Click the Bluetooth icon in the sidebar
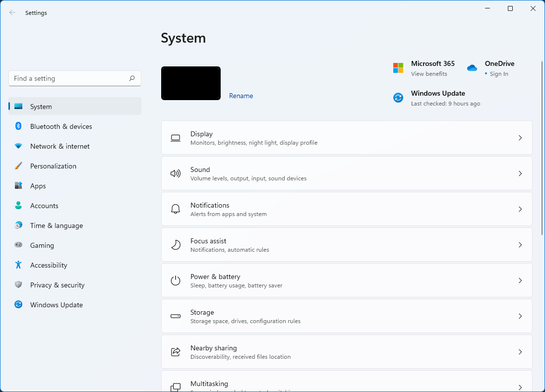The width and height of the screenshot is (545, 392). point(18,126)
